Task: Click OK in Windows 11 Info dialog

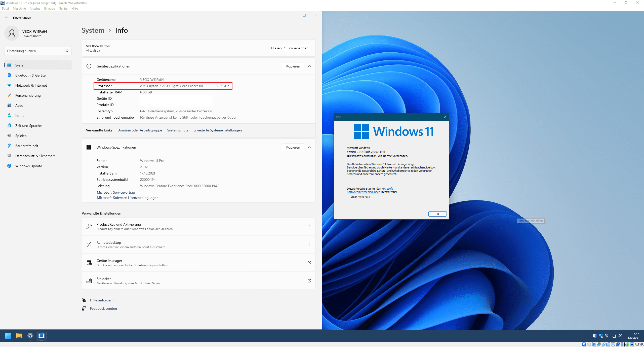Action: click(437, 214)
